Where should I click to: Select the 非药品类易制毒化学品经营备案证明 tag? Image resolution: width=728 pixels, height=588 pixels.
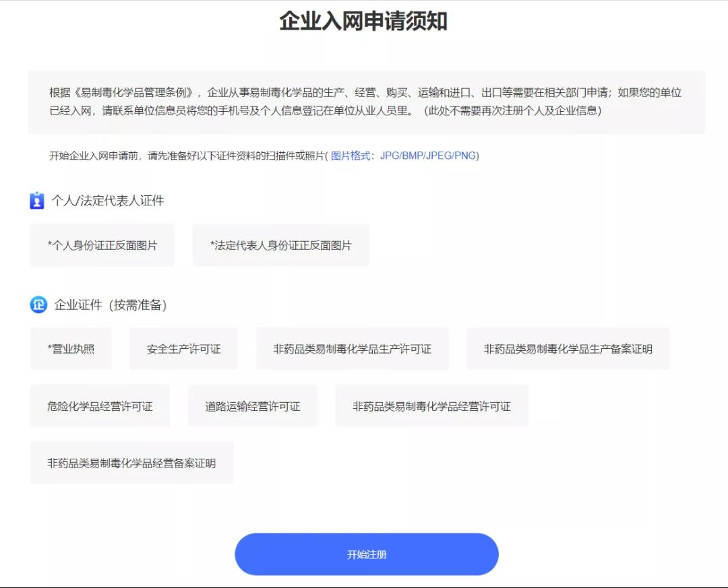pyautogui.click(x=131, y=463)
